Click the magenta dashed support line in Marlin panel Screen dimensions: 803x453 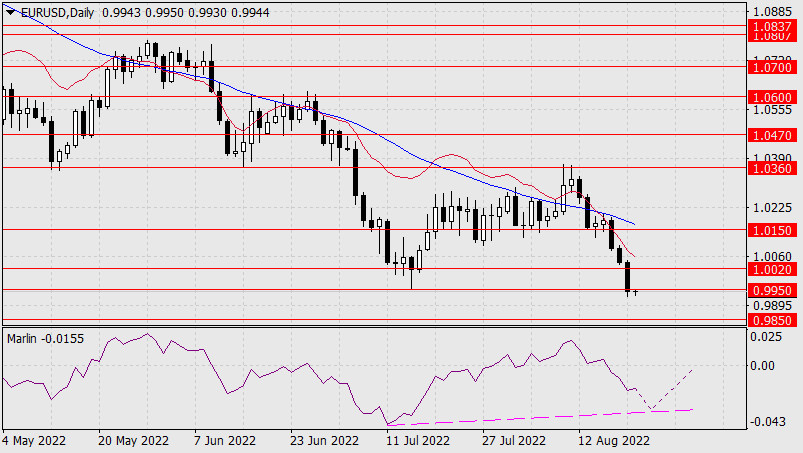click(538, 418)
